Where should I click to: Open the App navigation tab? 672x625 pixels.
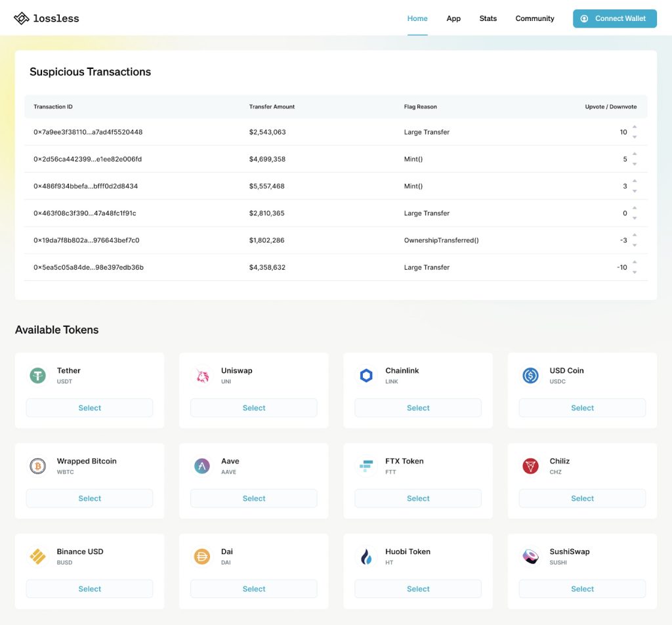(453, 18)
